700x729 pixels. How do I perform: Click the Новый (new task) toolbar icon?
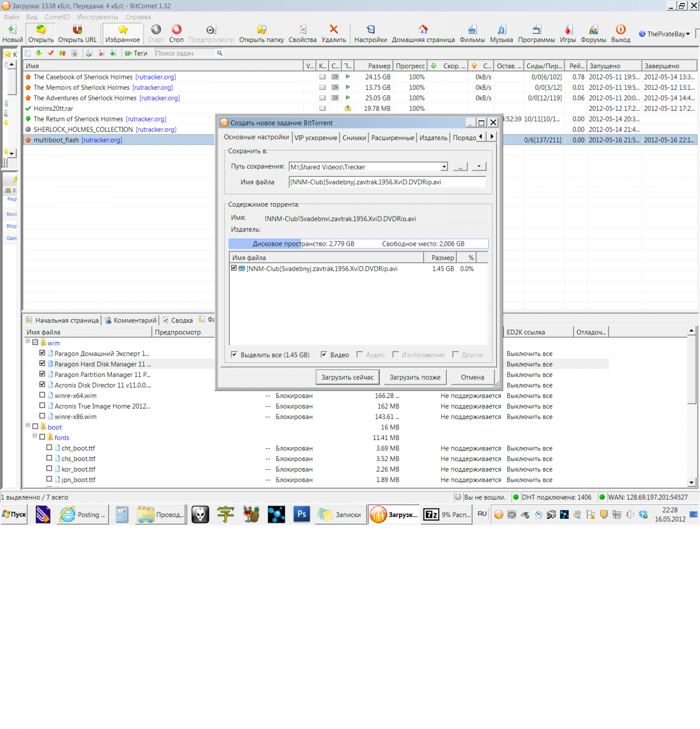coord(12,29)
